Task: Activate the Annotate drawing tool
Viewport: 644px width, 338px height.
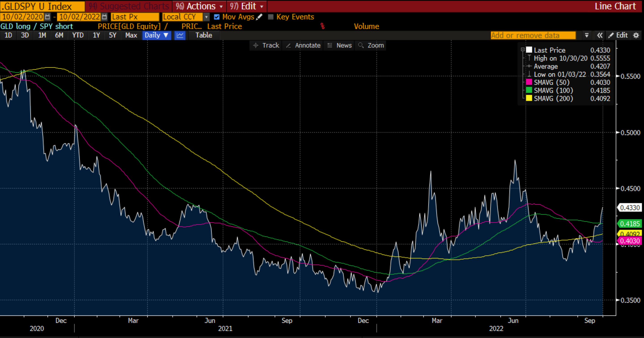Action: [303, 45]
